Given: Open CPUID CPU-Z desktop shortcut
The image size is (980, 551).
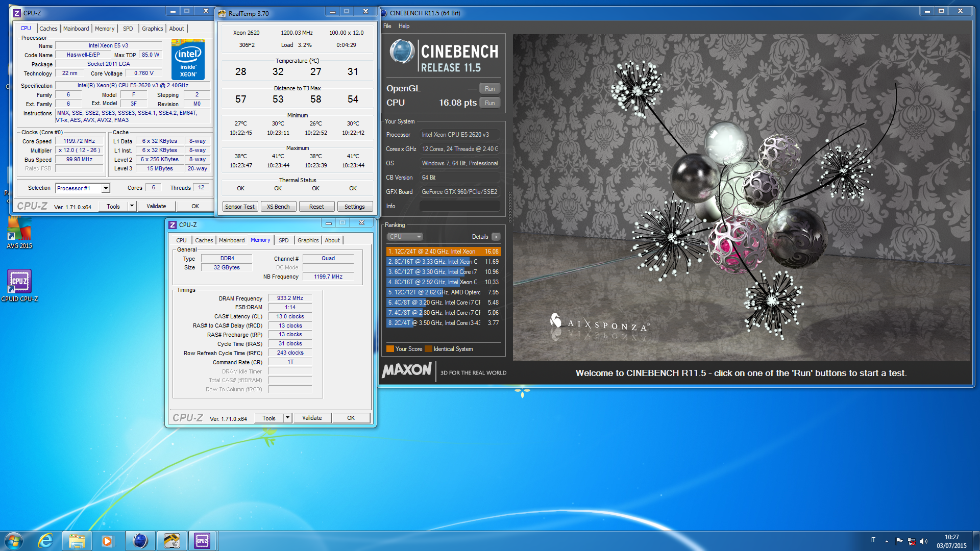Looking at the screenshot, I should (19, 286).
